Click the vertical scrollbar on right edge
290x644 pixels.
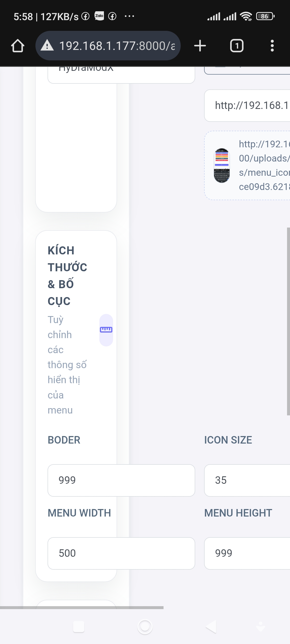click(x=288, y=321)
